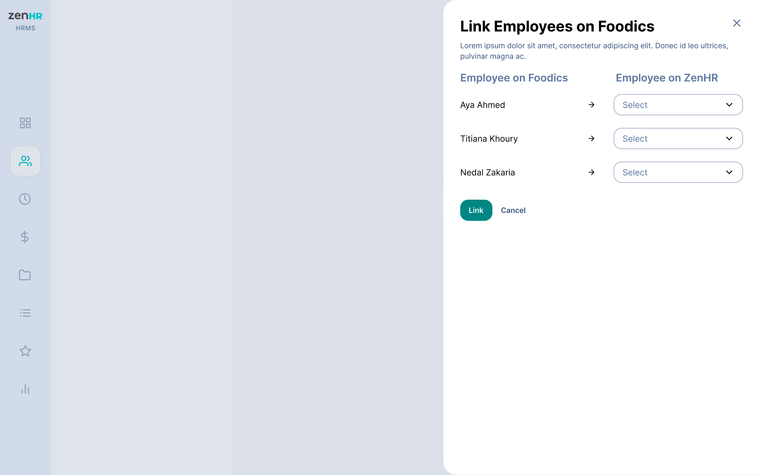Open the Select dropdown for Nedal Zakaria
This screenshot has height=475, width=760.
678,173
